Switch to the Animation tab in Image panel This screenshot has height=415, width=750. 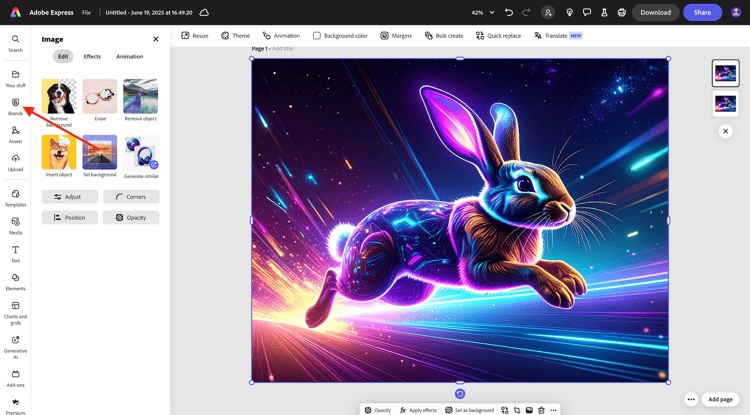pos(129,57)
